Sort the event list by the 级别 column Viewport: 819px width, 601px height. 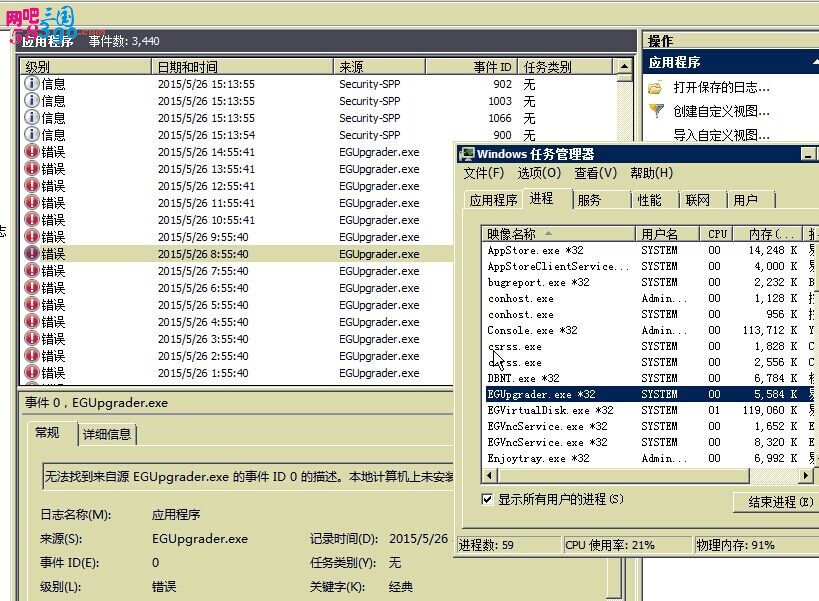86,67
